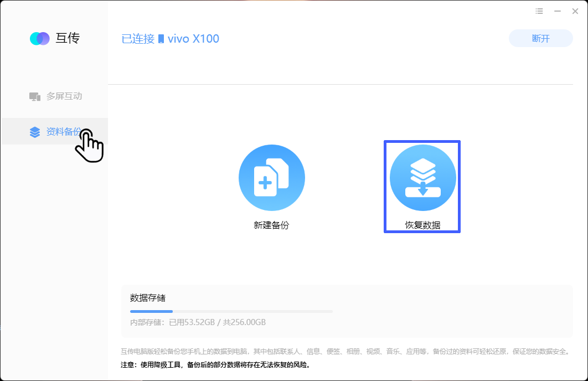Click the 已连接 status text
Screen dimensions: 588x381
click(x=138, y=39)
